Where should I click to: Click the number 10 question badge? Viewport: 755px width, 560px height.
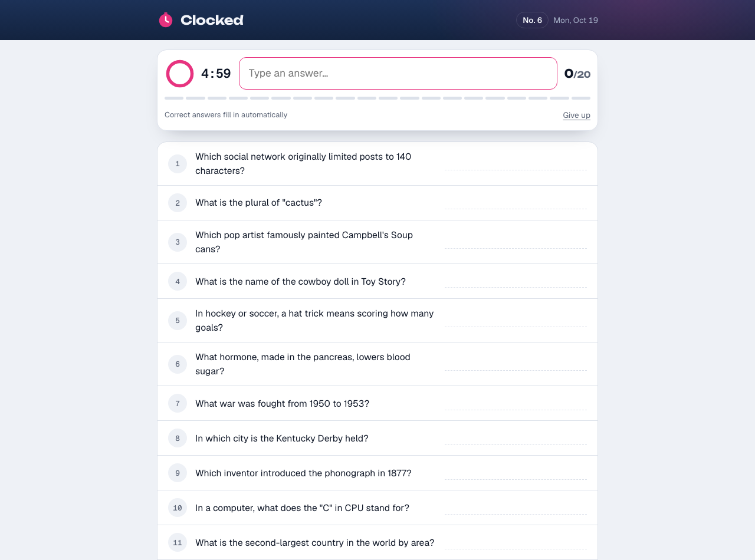pos(178,508)
